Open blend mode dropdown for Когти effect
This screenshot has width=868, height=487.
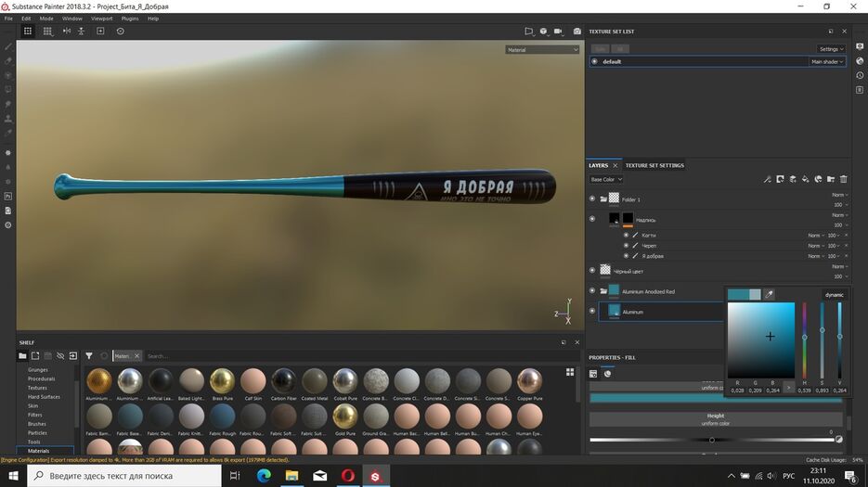[815, 236]
